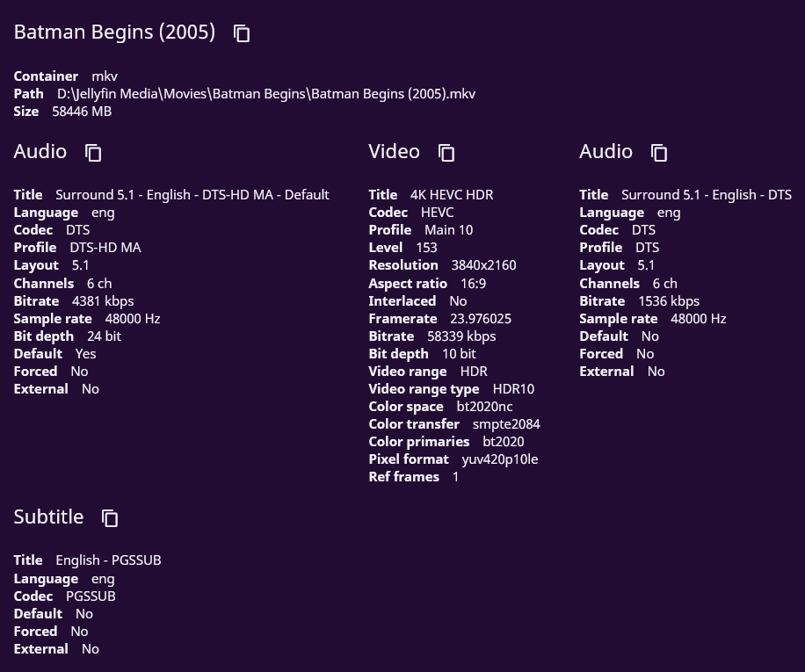Select the smpte2084 color transfer value

[x=506, y=424]
